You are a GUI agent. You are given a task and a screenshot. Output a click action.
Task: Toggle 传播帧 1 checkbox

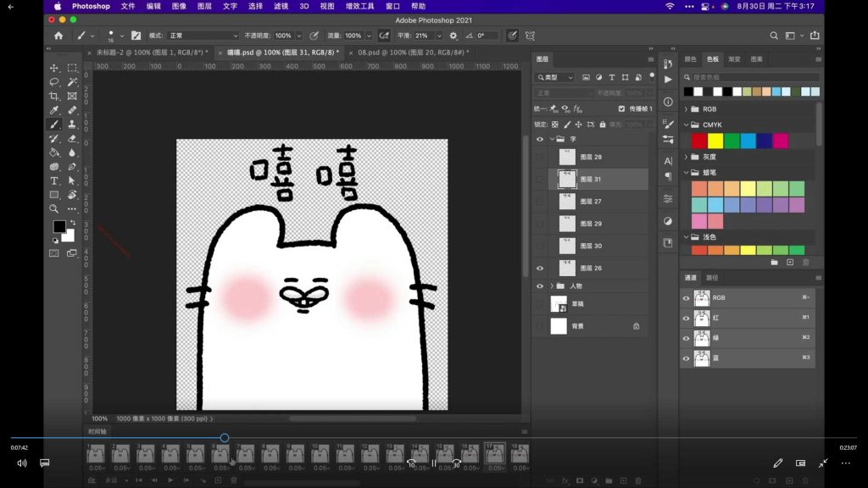click(622, 109)
